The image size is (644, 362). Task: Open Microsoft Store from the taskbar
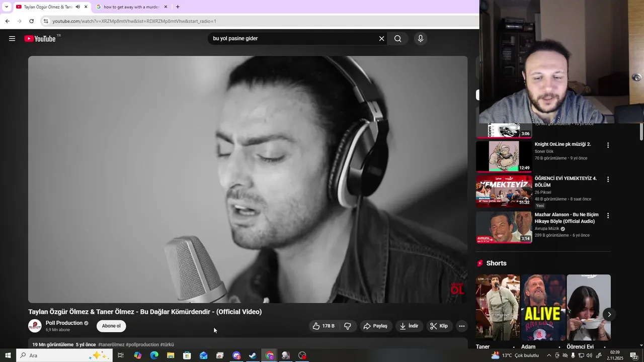pyautogui.click(x=187, y=355)
